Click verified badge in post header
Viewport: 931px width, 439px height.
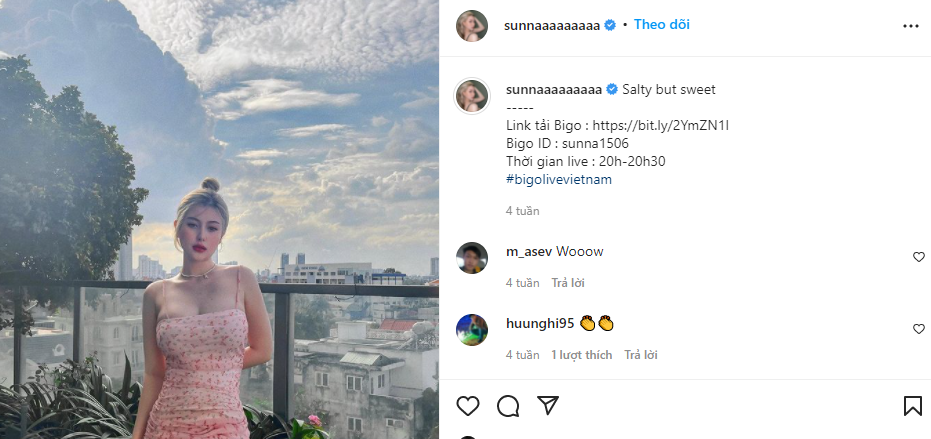coord(610,25)
